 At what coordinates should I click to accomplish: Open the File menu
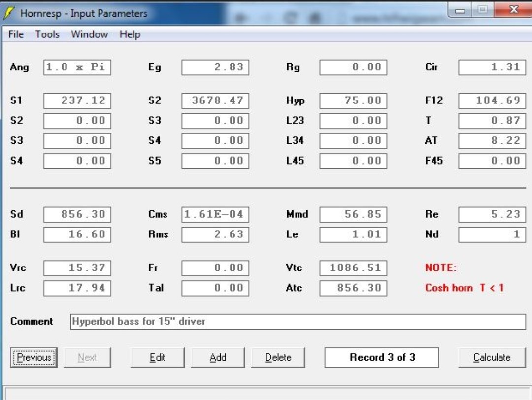[x=16, y=34]
